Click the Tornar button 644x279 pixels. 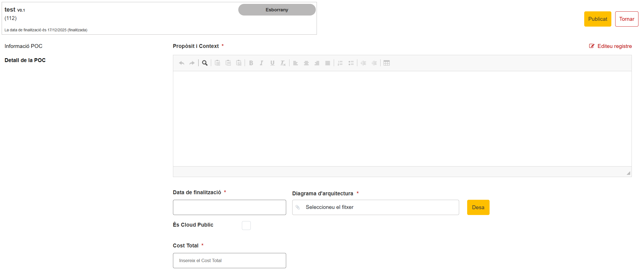tap(627, 19)
